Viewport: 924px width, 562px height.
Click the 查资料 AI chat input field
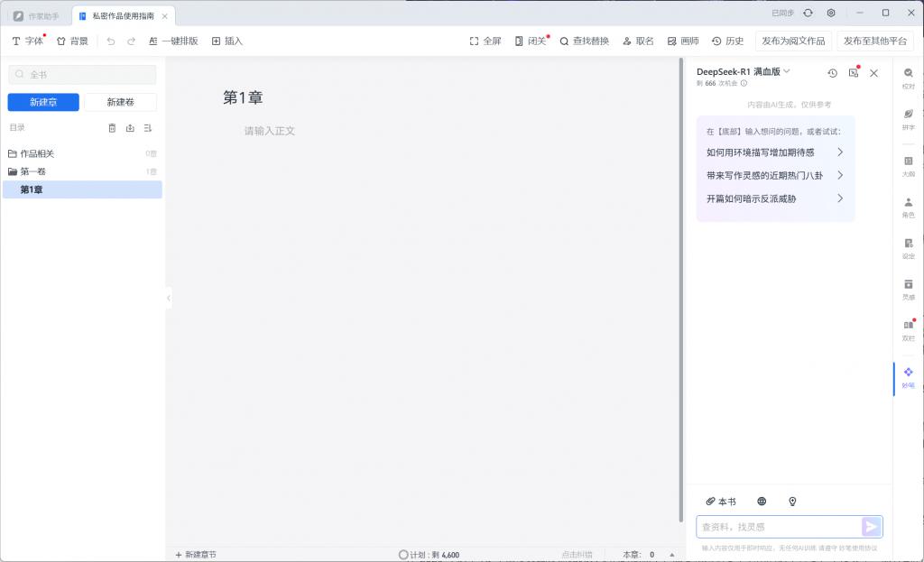778,527
